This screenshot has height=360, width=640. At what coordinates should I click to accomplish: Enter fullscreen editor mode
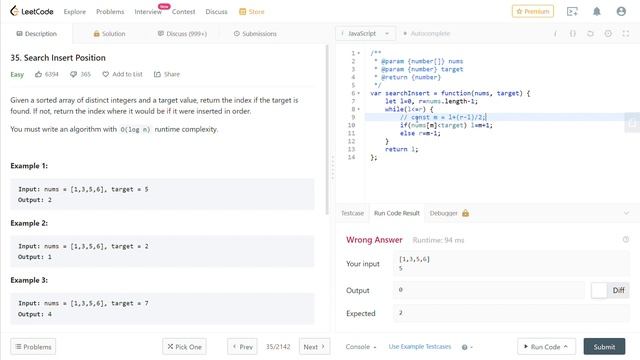click(x=626, y=34)
